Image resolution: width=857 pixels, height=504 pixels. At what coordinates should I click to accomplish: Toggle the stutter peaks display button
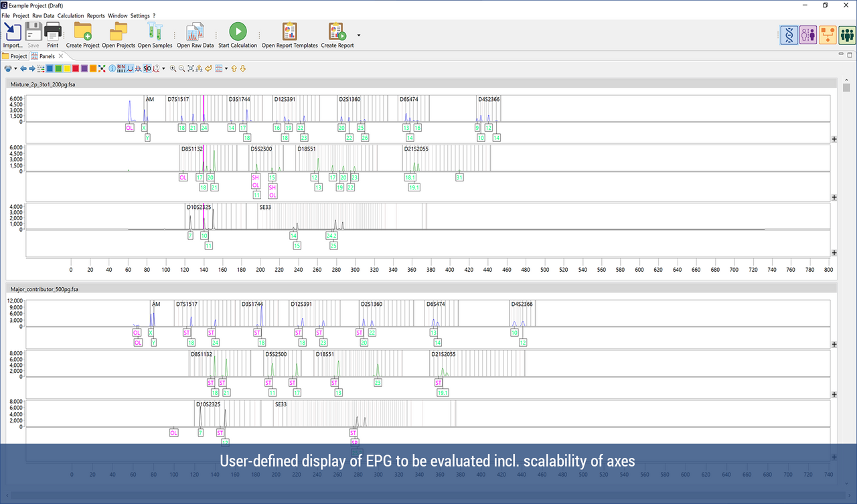(x=138, y=68)
